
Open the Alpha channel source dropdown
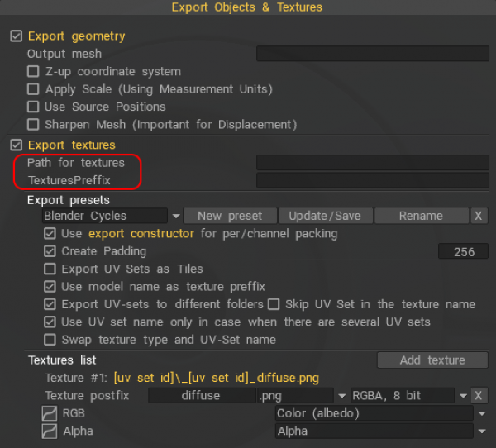tap(482, 431)
